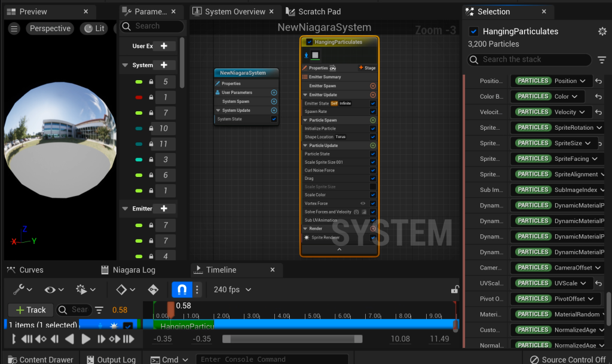Open the Niagara Log tab
This screenshot has height=364, width=612.
(128, 270)
